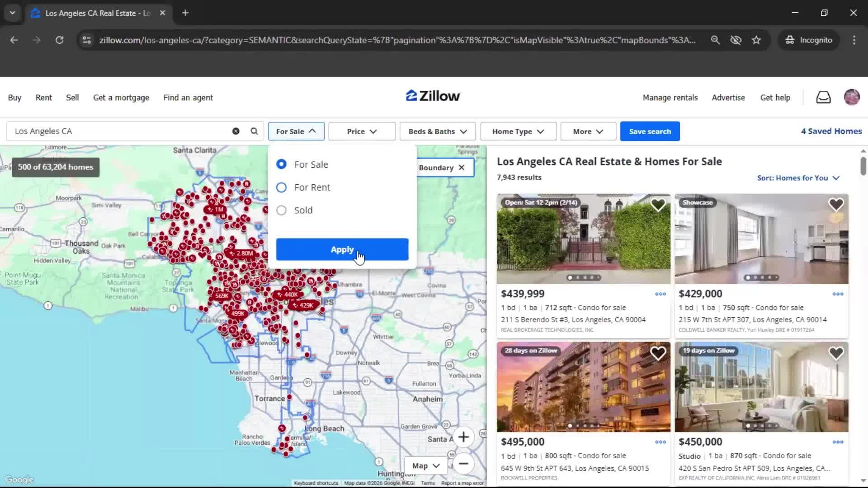Zoom into the map with the plus icon
This screenshot has width=868, height=488.
tap(463, 437)
